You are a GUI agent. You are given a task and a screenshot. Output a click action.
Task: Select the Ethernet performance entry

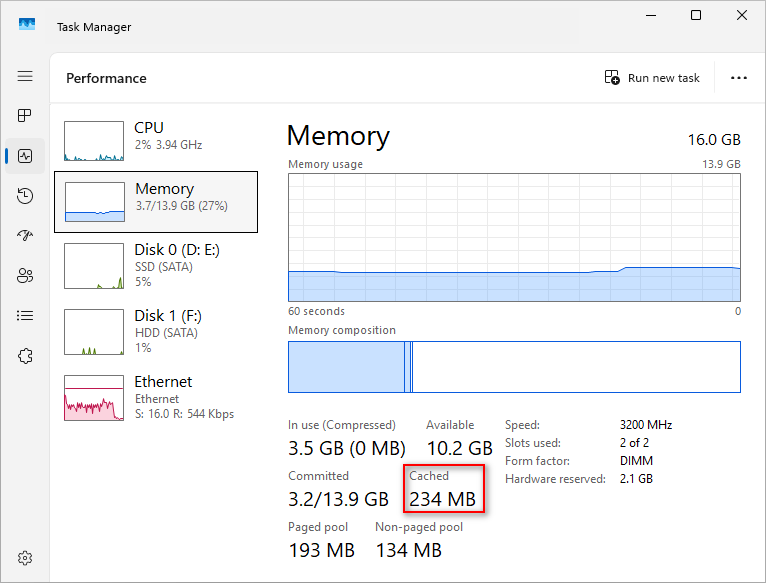pos(156,397)
